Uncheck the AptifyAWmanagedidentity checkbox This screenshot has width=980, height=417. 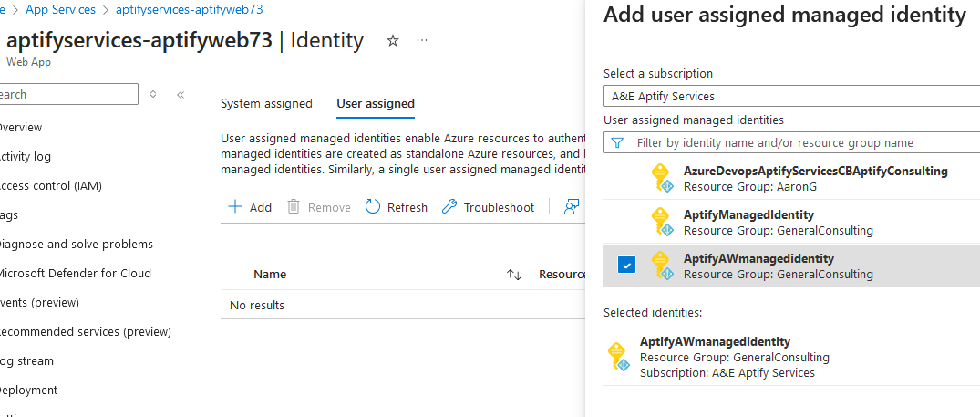point(626,266)
